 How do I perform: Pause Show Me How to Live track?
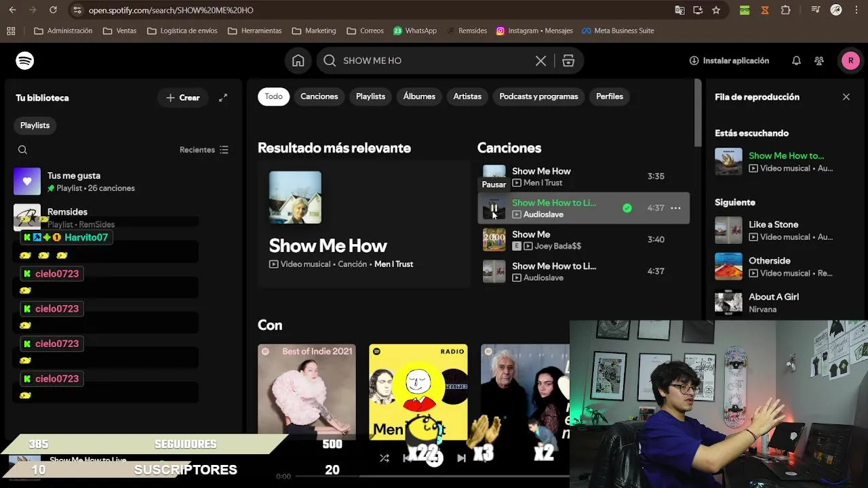coord(494,207)
